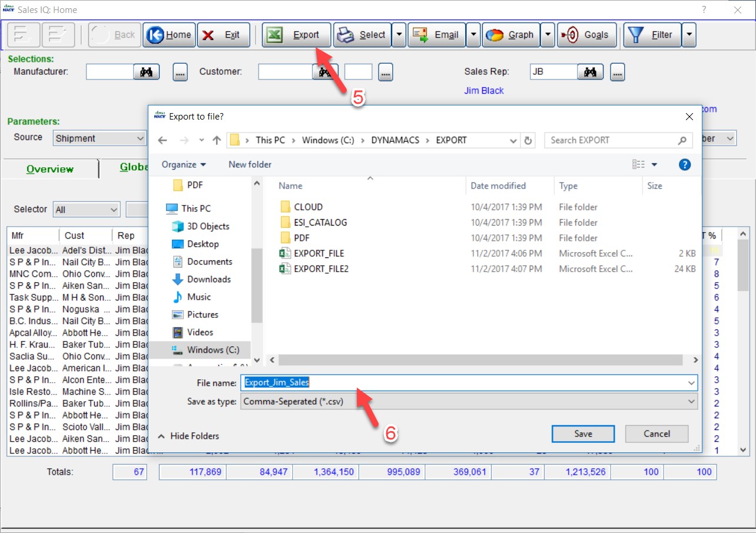Click the change view icon
This screenshot has height=533, width=756.
tap(639, 164)
